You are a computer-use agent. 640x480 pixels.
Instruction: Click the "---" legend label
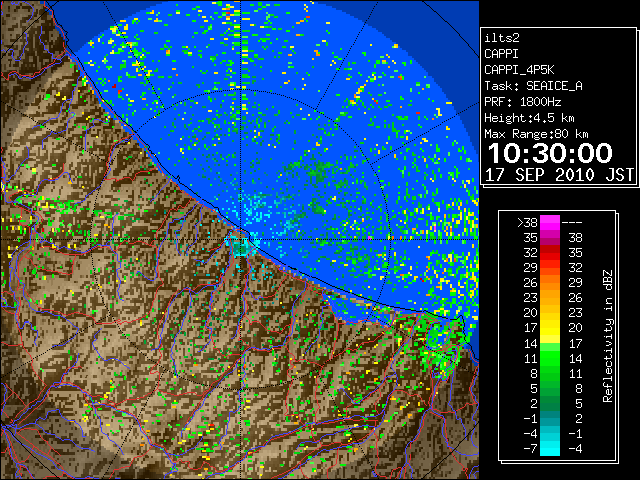572,222
